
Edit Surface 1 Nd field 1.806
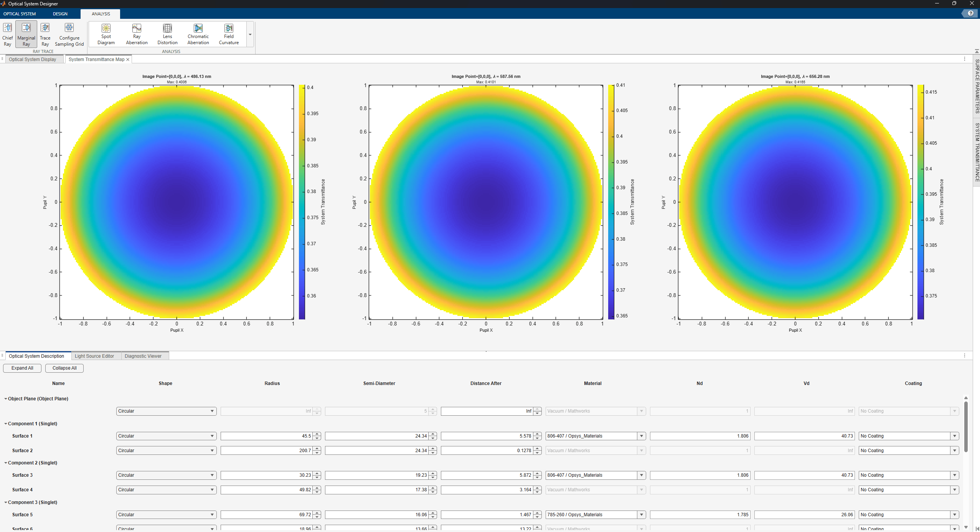pos(700,436)
